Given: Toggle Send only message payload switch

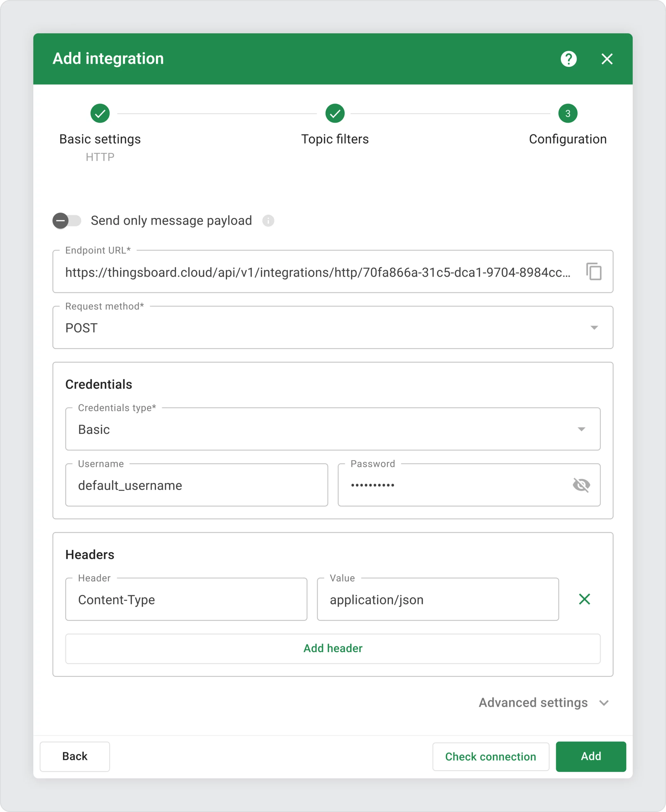Looking at the screenshot, I should click(x=66, y=220).
